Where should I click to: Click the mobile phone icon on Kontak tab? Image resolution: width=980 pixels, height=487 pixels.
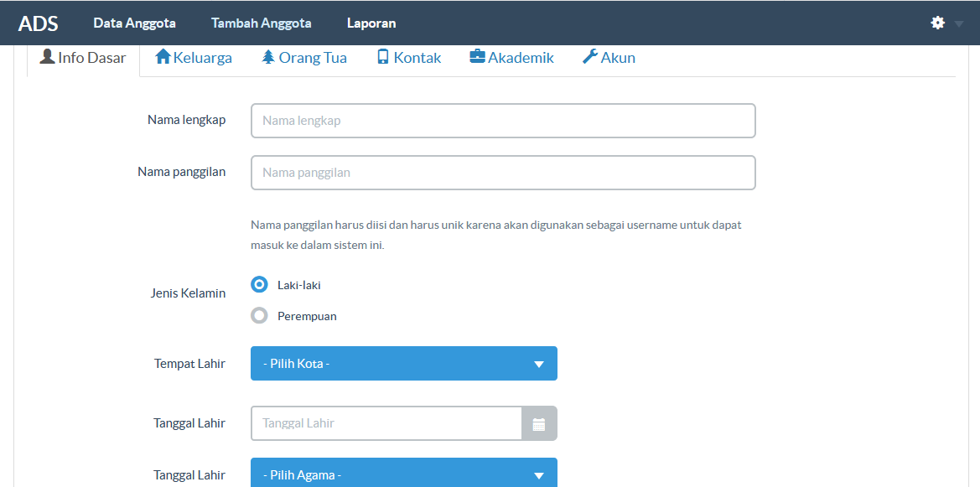[384, 56]
